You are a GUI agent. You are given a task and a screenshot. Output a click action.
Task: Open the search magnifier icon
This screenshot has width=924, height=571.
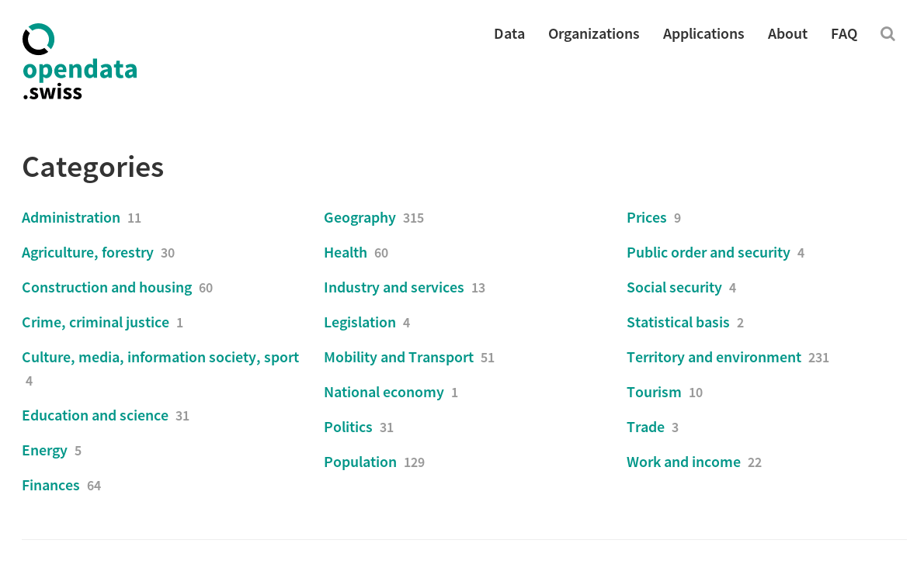(888, 34)
